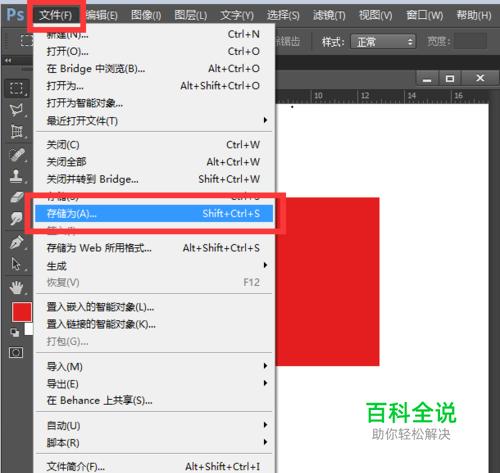The height and width of the screenshot is (473, 500).
Task: Choose 打开(O)... from File menu
Action: click(x=154, y=51)
